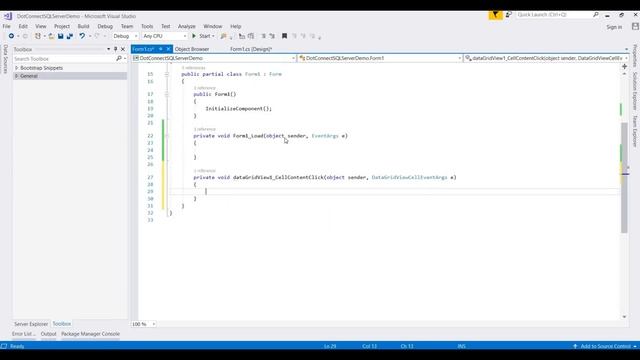Open the File menu
640x360 pixels.
coord(7,26)
